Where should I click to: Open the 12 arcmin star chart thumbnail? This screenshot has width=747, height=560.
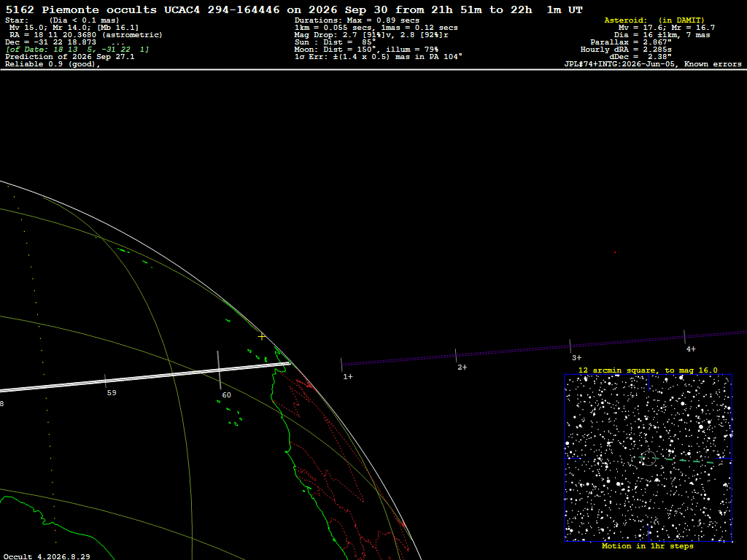648,458
